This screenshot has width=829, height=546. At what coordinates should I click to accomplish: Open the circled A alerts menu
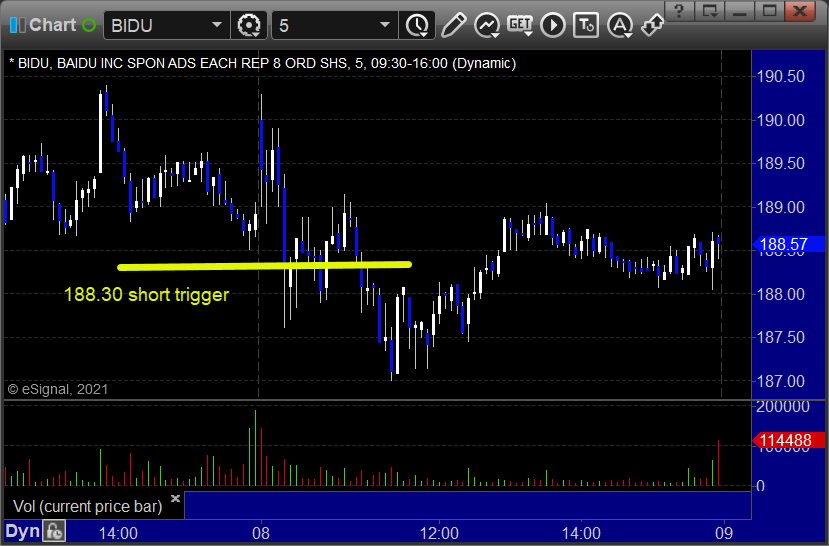620,25
